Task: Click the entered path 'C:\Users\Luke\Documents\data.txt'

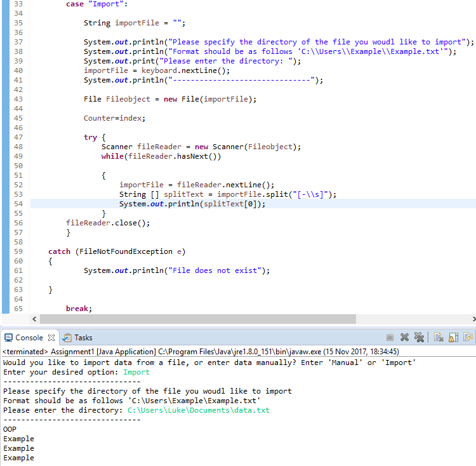Action: [x=199, y=410]
